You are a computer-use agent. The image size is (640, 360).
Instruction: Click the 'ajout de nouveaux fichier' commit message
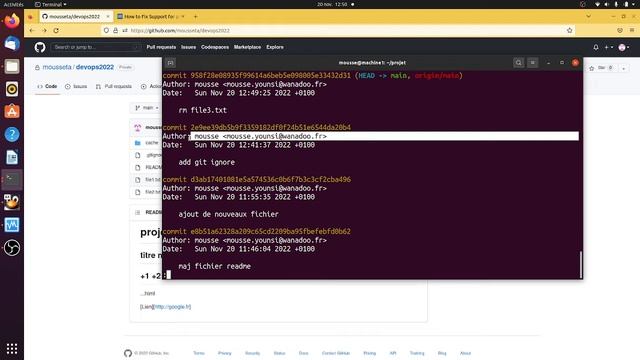[229, 214]
